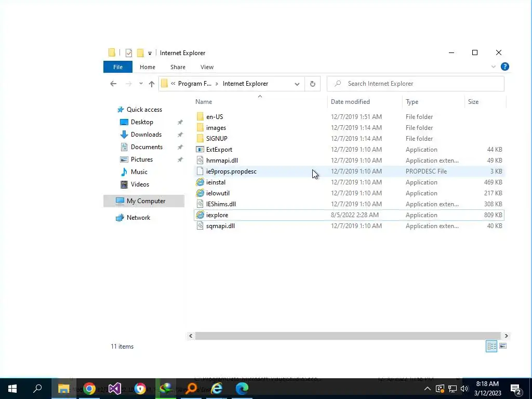
Task: Select the images folder icon
Action: [200, 128]
